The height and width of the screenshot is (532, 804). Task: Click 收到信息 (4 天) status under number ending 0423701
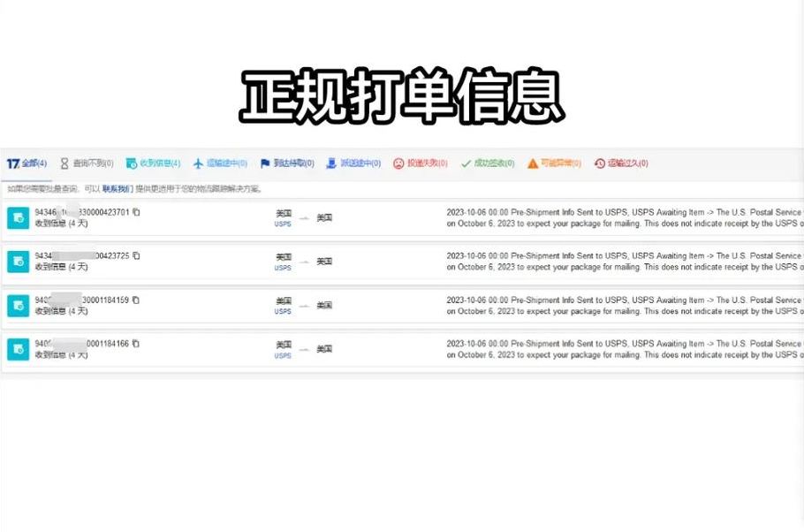point(62,224)
